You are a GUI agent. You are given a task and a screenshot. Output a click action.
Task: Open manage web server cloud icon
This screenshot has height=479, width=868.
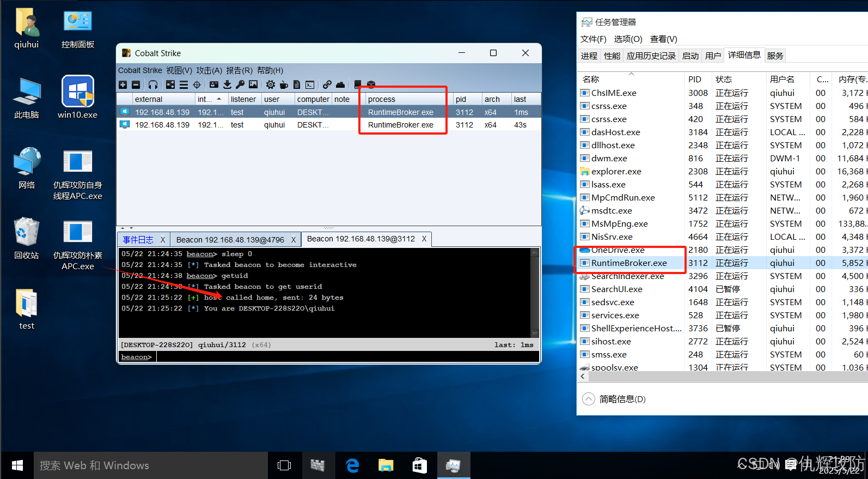coord(340,84)
